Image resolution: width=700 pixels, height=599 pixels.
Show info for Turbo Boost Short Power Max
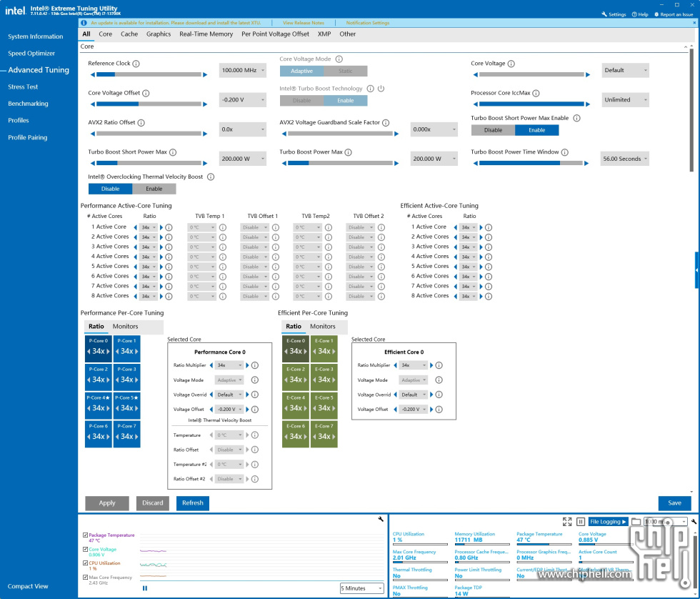pos(173,152)
